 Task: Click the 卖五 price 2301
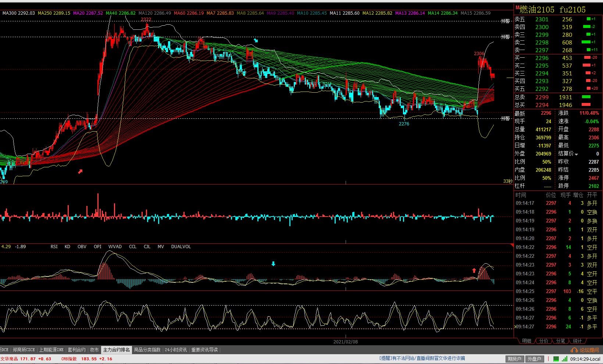click(542, 19)
